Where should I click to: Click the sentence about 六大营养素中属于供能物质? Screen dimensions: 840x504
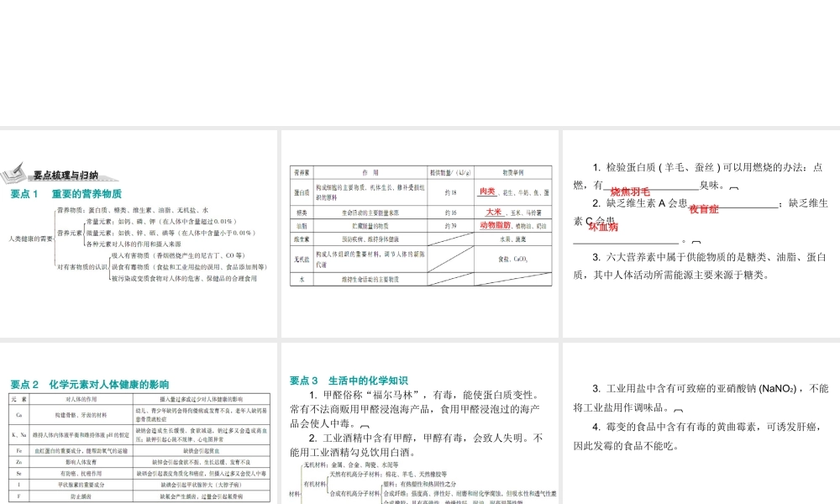coord(701,266)
